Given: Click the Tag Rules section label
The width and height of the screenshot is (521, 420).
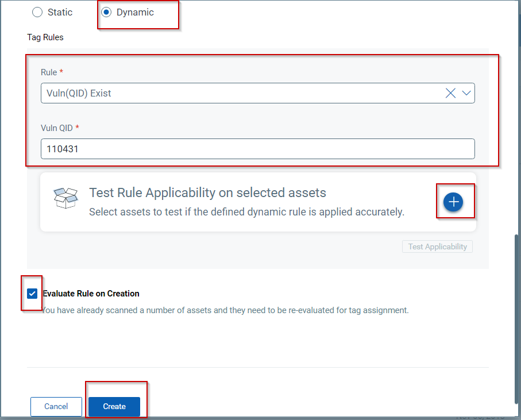Looking at the screenshot, I should pyautogui.click(x=45, y=37).
